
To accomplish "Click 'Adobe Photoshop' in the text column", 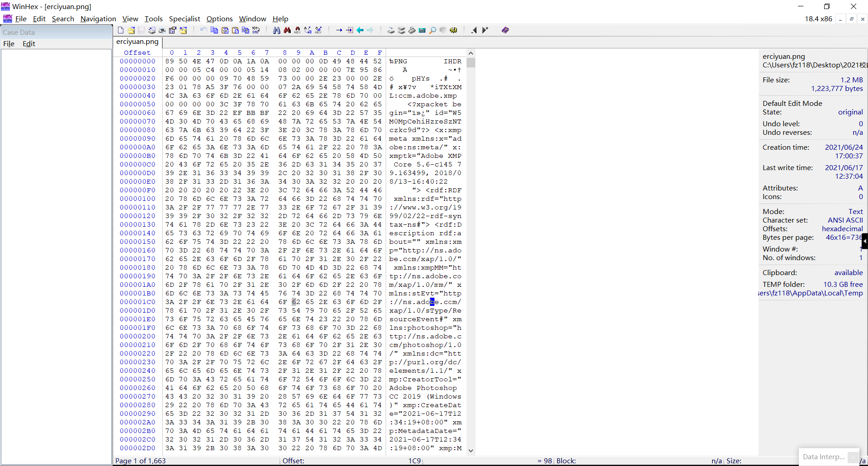I will click(423, 388).
